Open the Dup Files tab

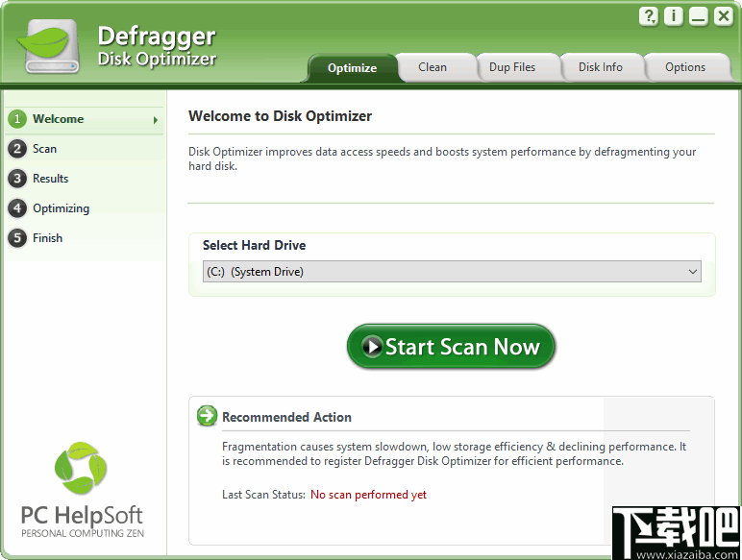click(512, 67)
